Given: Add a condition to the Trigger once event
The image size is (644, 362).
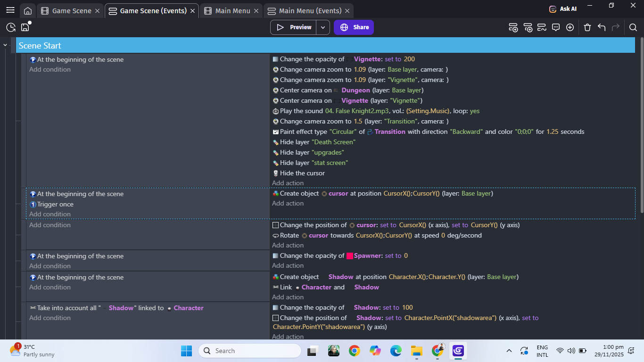Looking at the screenshot, I should 50,214.
